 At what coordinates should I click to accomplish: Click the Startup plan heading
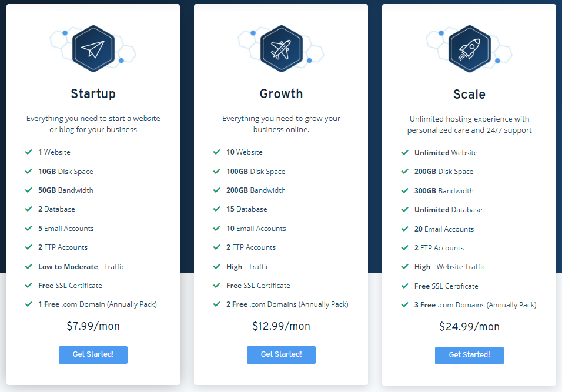pyautogui.click(x=93, y=94)
